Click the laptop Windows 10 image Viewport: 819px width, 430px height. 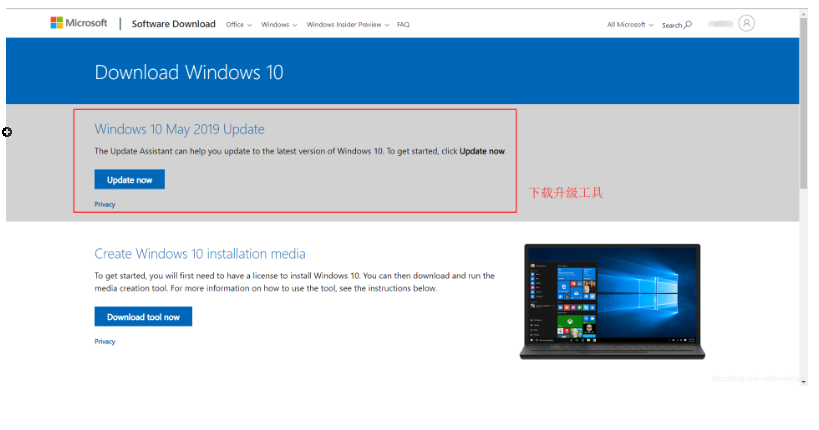pyautogui.click(x=611, y=300)
